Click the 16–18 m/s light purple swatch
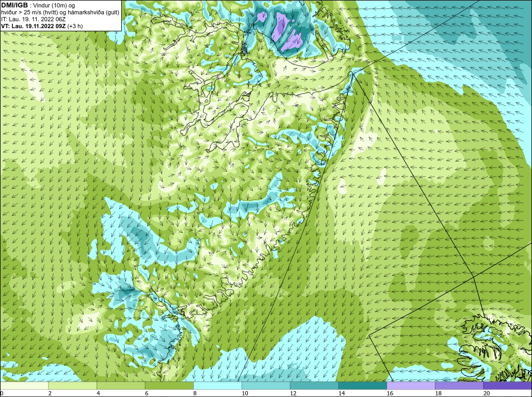Screen dimensions: 532x397 tap(411, 385)
